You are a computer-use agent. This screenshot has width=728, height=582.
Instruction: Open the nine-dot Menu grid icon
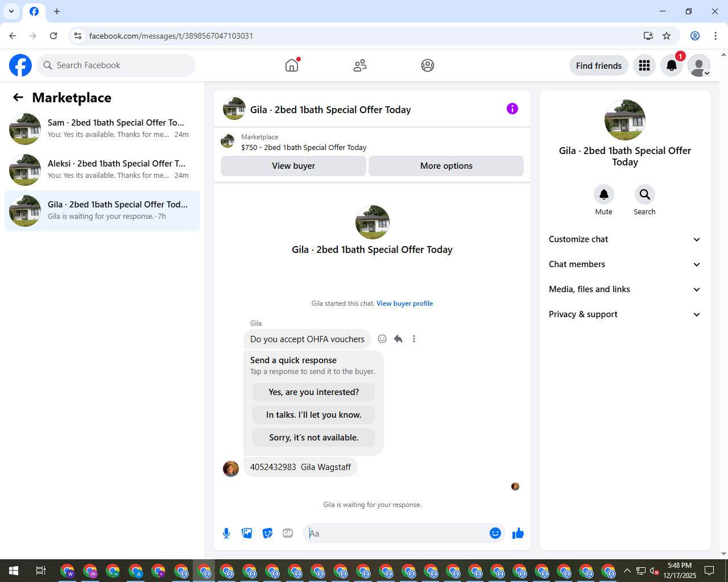[644, 65]
